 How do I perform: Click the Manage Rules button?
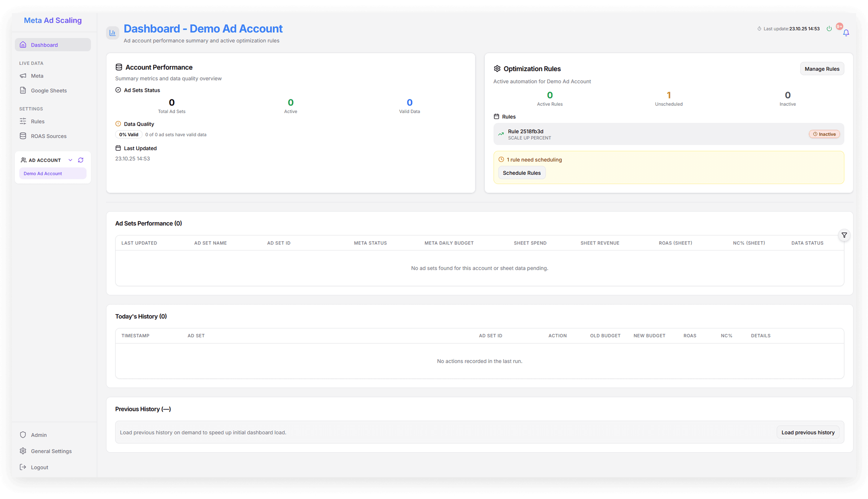click(822, 69)
